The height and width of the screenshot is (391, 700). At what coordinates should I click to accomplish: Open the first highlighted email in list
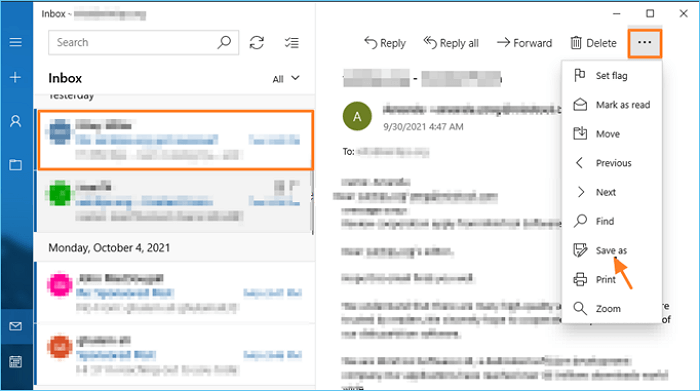tap(176, 140)
